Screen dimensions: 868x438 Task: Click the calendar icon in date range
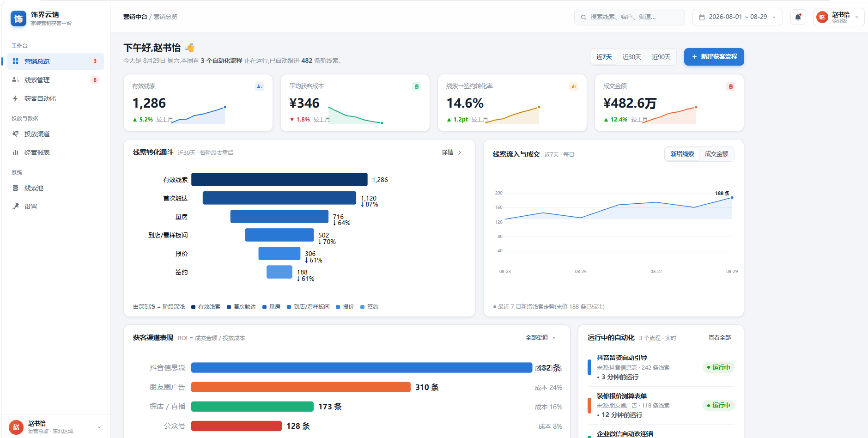702,17
